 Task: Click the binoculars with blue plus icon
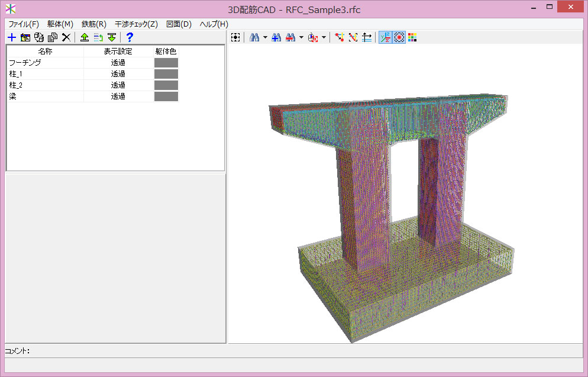(276, 37)
